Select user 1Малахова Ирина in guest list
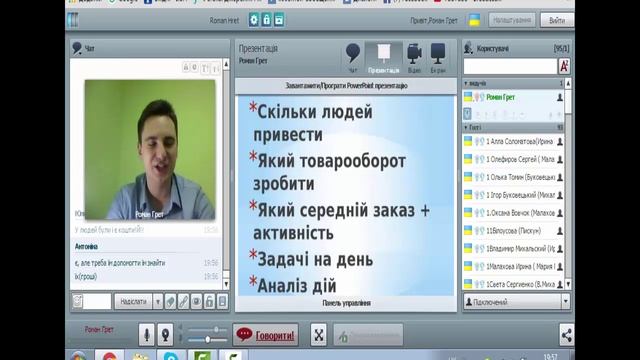Image resolution: width=640 pixels, height=360 pixels. tap(513, 267)
